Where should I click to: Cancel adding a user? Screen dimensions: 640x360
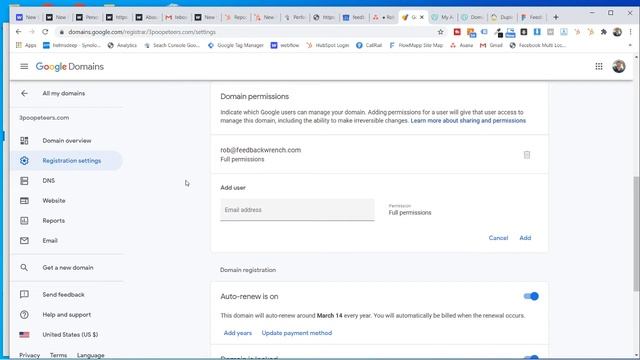pos(498,238)
